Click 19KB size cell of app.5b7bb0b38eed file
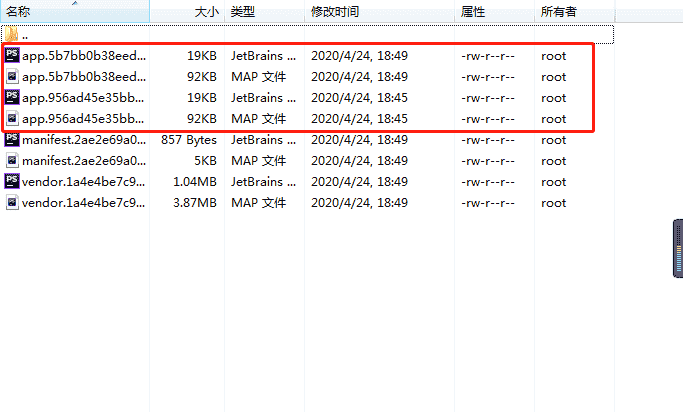This screenshot has height=412, width=683. [x=202, y=56]
